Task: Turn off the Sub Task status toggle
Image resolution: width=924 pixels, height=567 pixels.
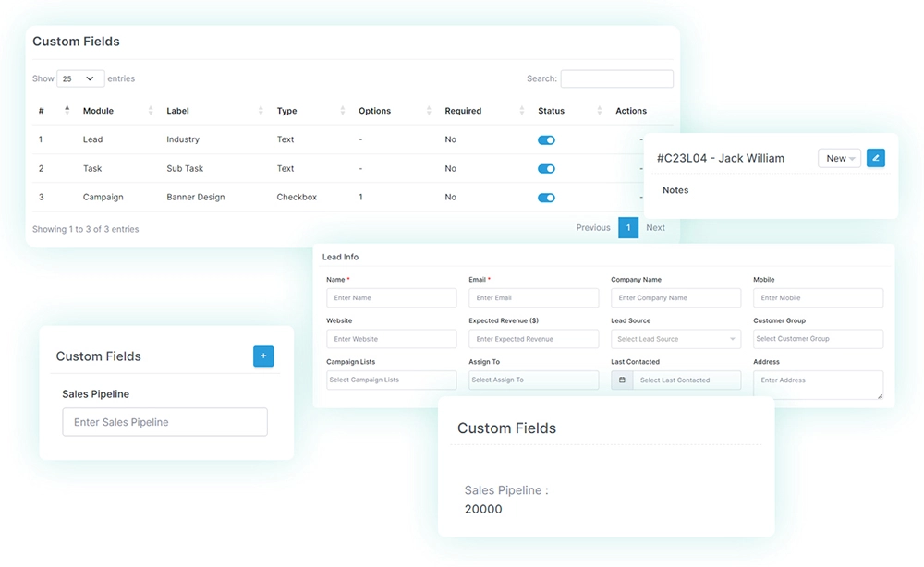Action: click(x=546, y=168)
